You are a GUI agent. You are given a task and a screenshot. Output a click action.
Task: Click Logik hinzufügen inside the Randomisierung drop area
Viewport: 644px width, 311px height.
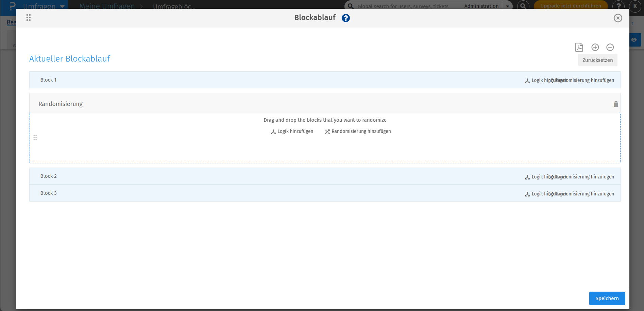coord(292,132)
